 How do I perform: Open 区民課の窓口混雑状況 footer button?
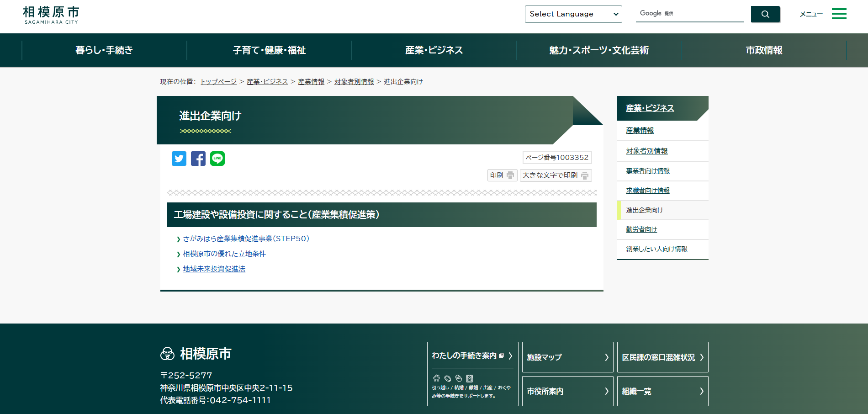click(x=662, y=357)
